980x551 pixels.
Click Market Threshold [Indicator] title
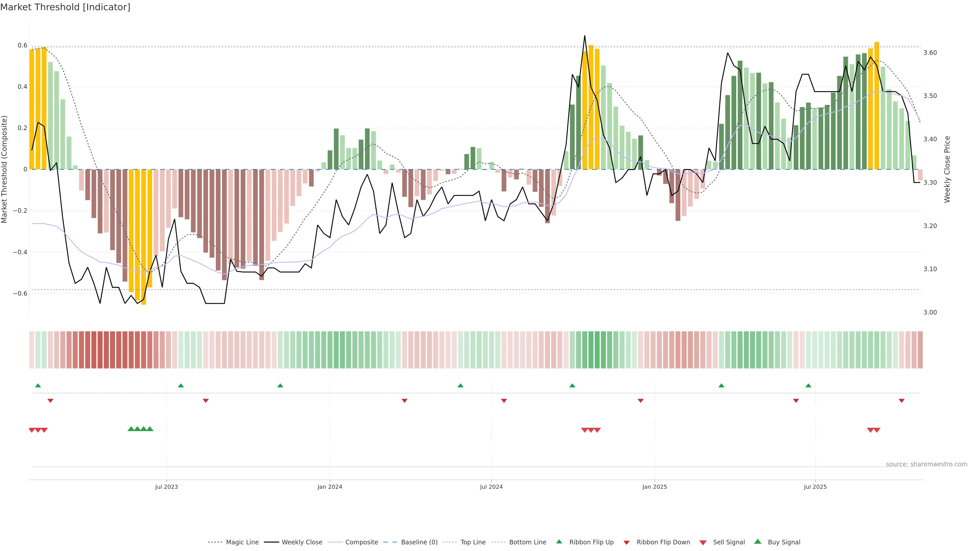65,7
